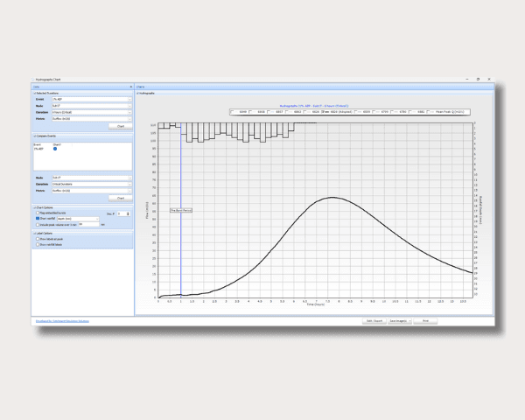Collapse the Chart Options section

pos(35,207)
